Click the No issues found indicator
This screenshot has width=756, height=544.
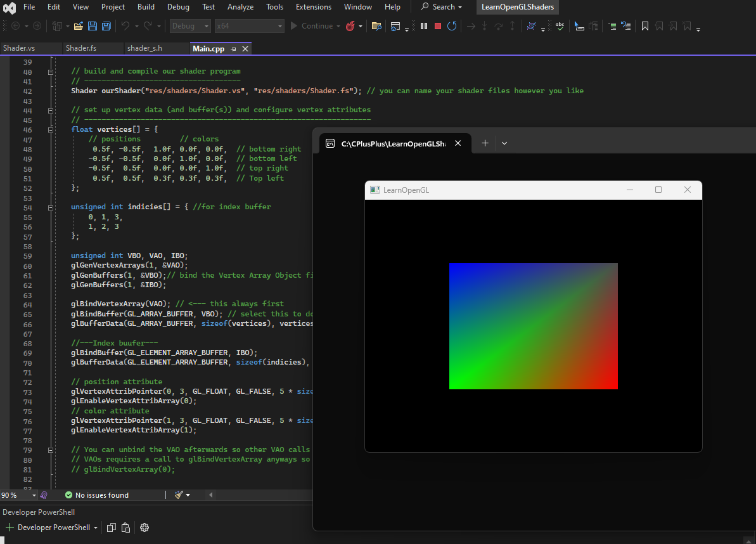[x=96, y=495]
